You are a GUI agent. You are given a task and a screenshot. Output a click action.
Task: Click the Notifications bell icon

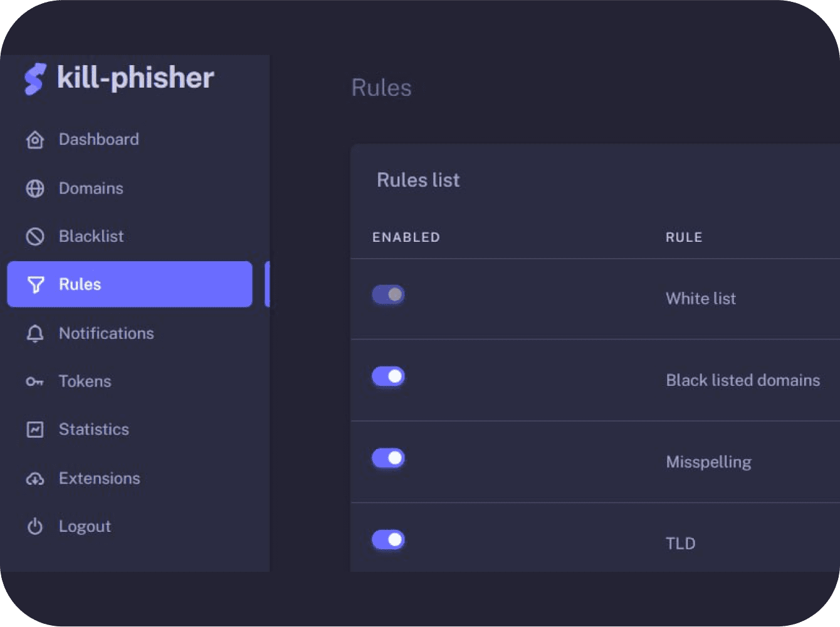pos(35,333)
